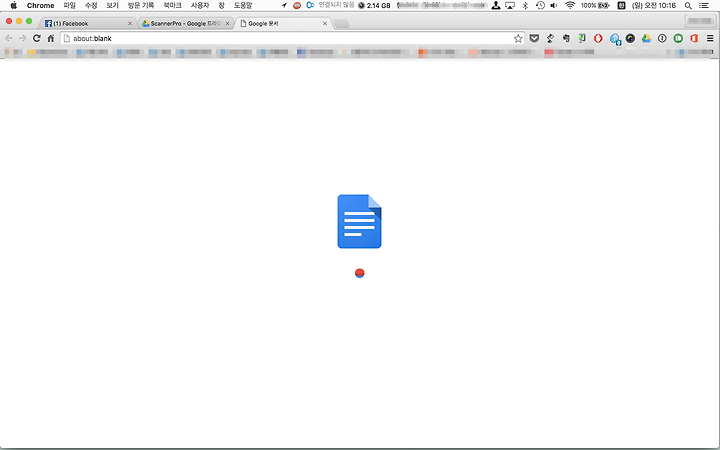Open a new tab with the tab button
Screen dimensions: 720x450
click(341, 23)
